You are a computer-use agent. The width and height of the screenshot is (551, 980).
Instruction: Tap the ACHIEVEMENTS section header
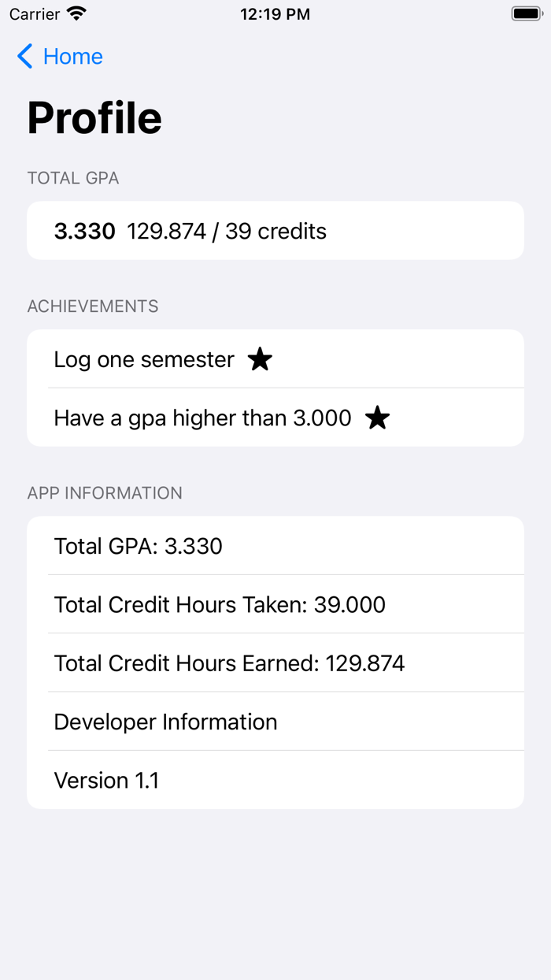[92, 306]
